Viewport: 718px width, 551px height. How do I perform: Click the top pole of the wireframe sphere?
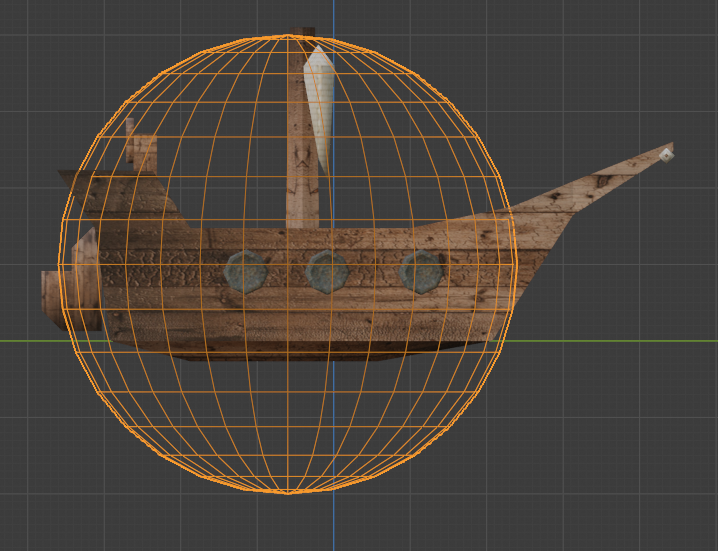click(x=288, y=37)
